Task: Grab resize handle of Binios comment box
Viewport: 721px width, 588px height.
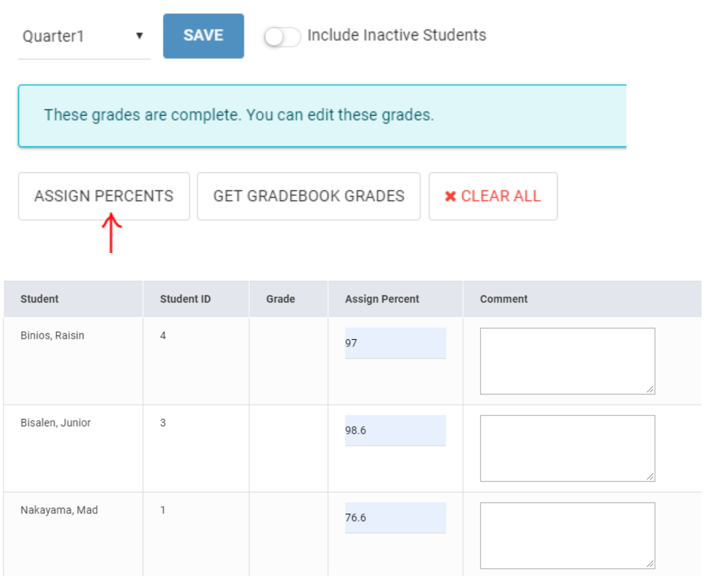Action: point(650,390)
